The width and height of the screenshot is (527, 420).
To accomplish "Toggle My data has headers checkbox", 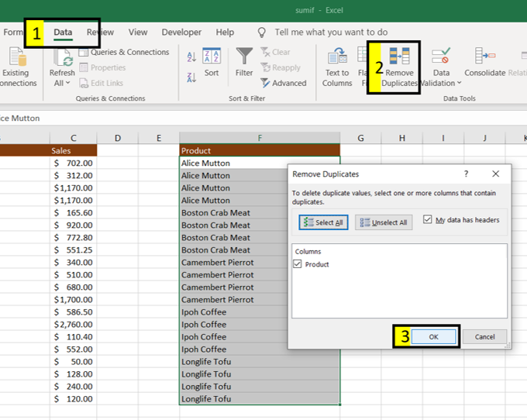I will [x=428, y=220].
